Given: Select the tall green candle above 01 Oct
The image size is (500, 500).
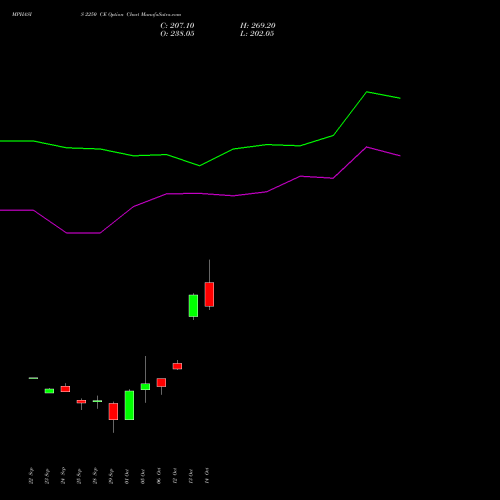Looking at the screenshot, I should pyautogui.click(x=129, y=405).
